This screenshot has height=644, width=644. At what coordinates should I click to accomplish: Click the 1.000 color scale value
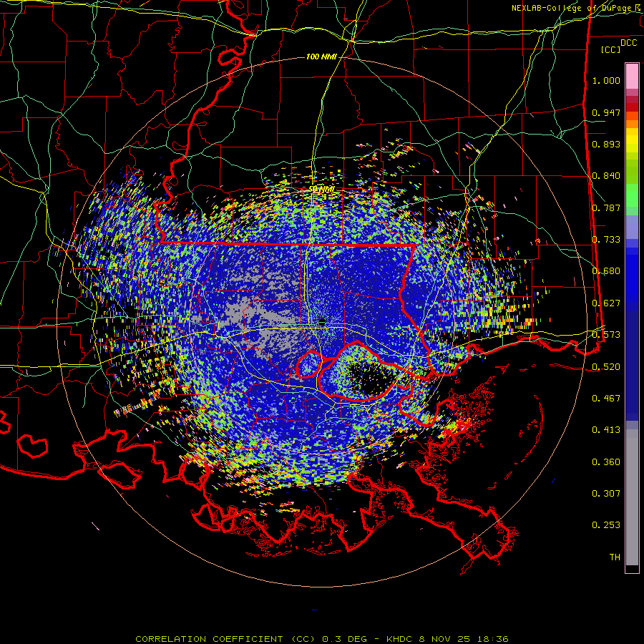pyautogui.click(x=606, y=80)
